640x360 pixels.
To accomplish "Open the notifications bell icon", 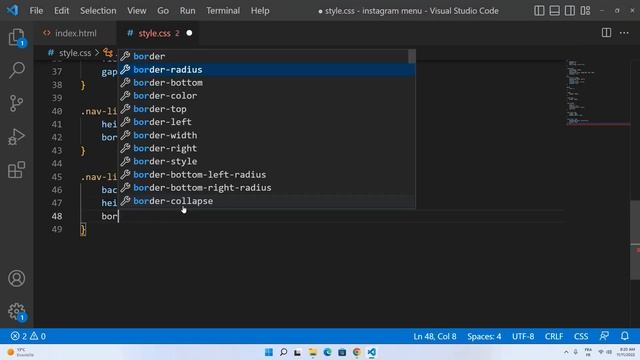I will (624, 336).
